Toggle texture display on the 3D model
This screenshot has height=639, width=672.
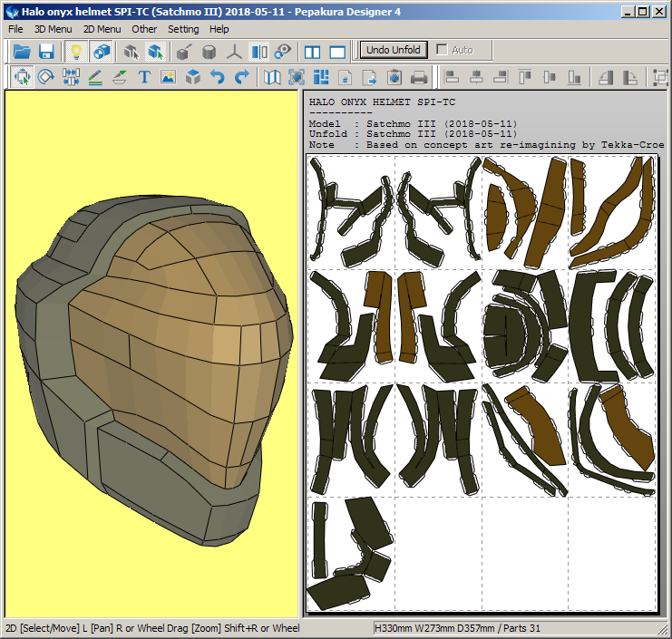(x=102, y=52)
